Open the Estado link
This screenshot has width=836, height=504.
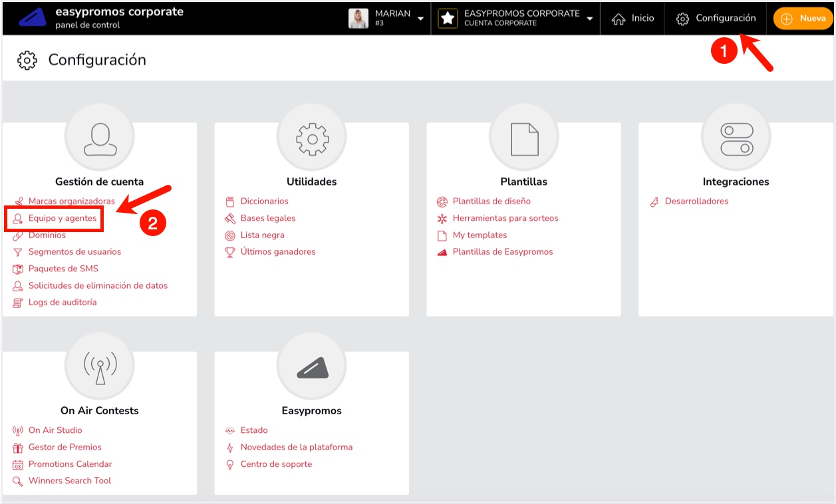click(x=254, y=430)
